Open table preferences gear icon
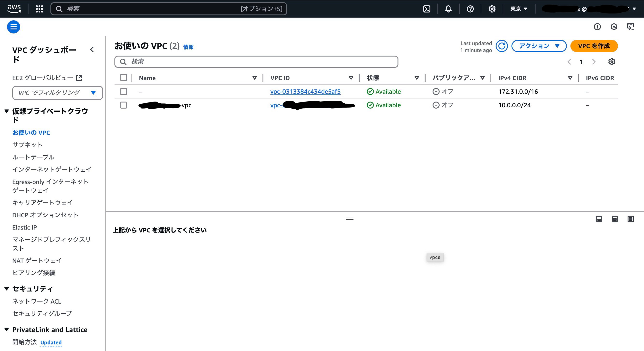This screenshot has width=644, height=351. (x=612, y=62)
